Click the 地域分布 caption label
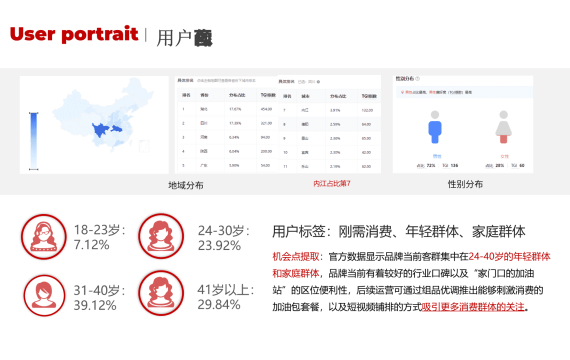 coord(185,185)
